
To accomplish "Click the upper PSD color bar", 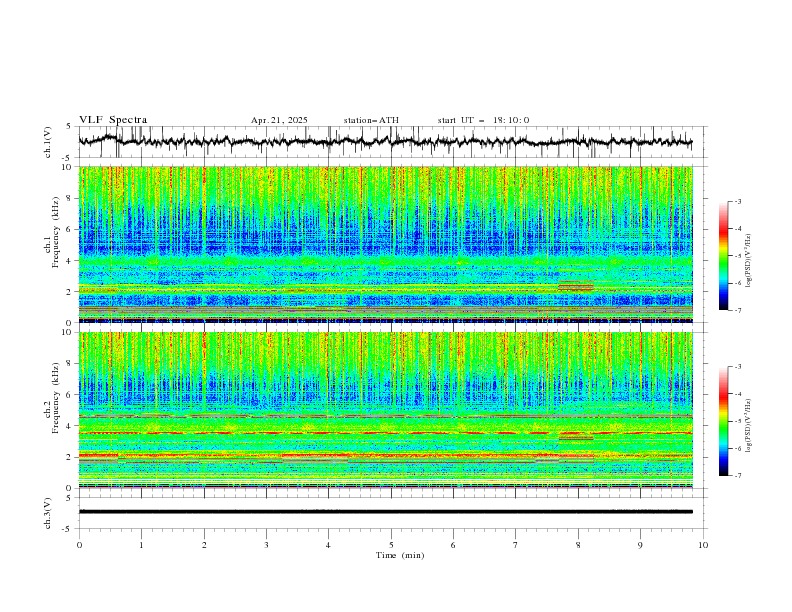I will [723, 256].
